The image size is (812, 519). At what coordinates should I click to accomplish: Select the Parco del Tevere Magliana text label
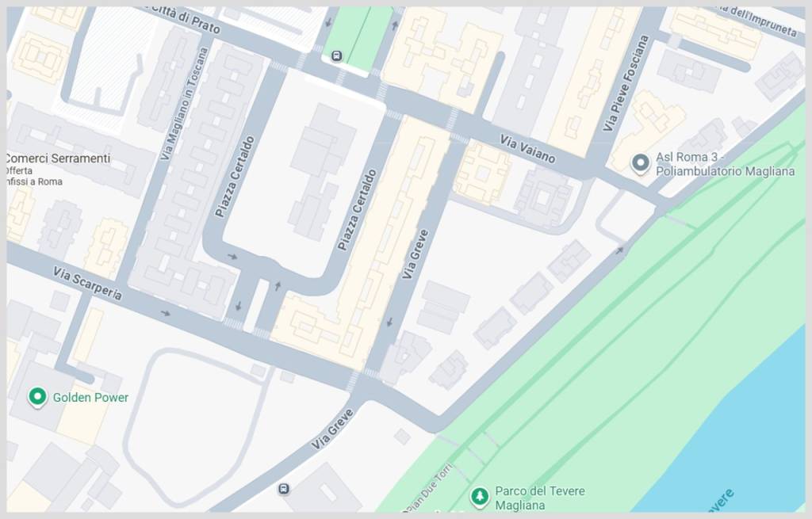click(x=539, y=498)
